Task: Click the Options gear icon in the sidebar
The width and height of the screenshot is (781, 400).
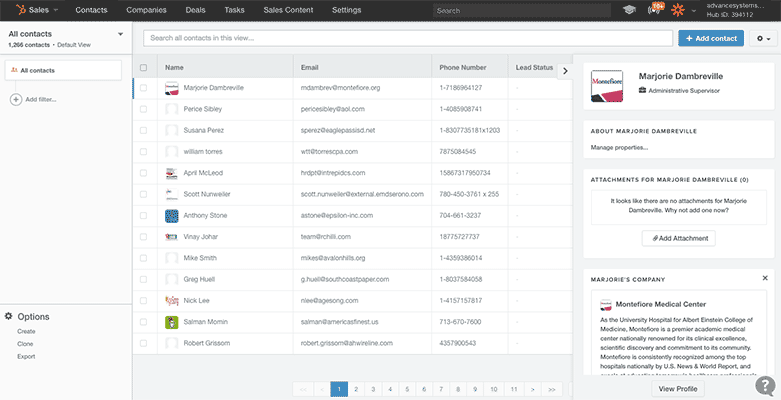Action: [8, 316]
